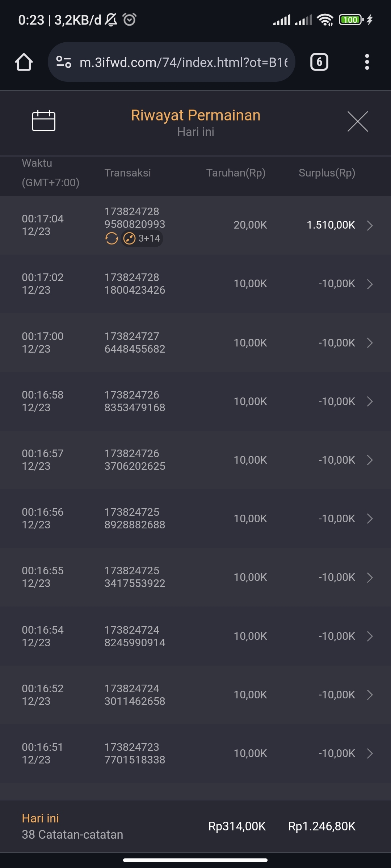Open the 00:16:51 transaction entry
Image resolution: width=391 pixels, height=868 pixels.
[195, 753]
